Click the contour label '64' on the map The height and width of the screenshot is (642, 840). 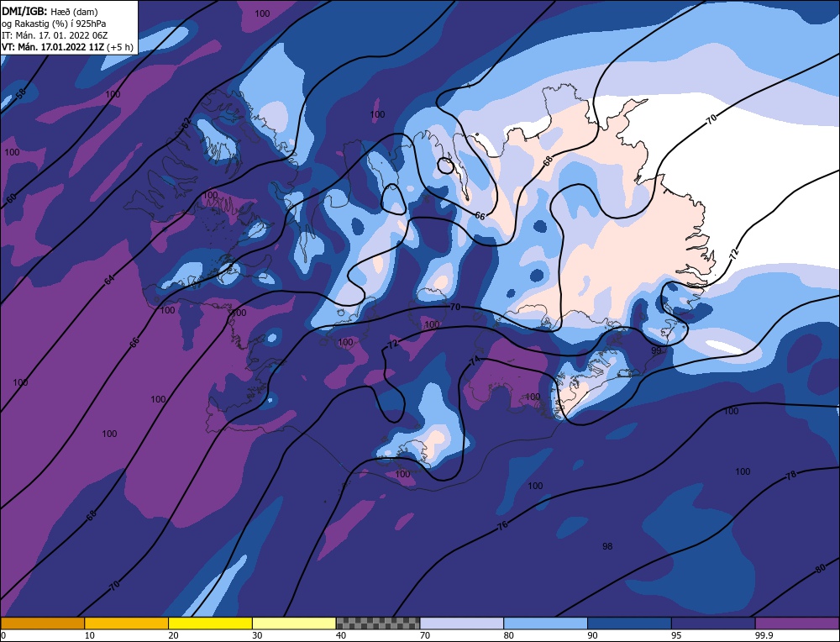[x=108, y=279]
